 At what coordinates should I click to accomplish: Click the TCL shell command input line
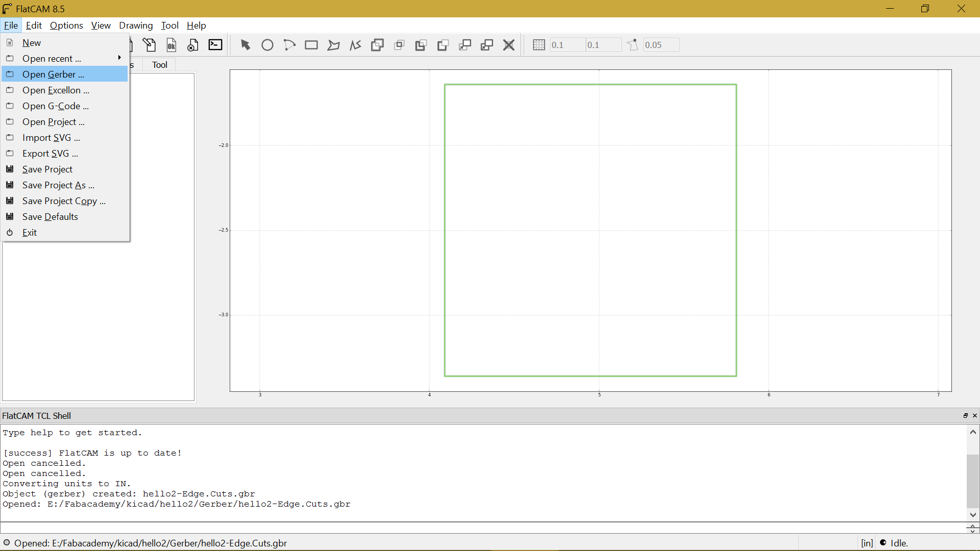[483, 528]
